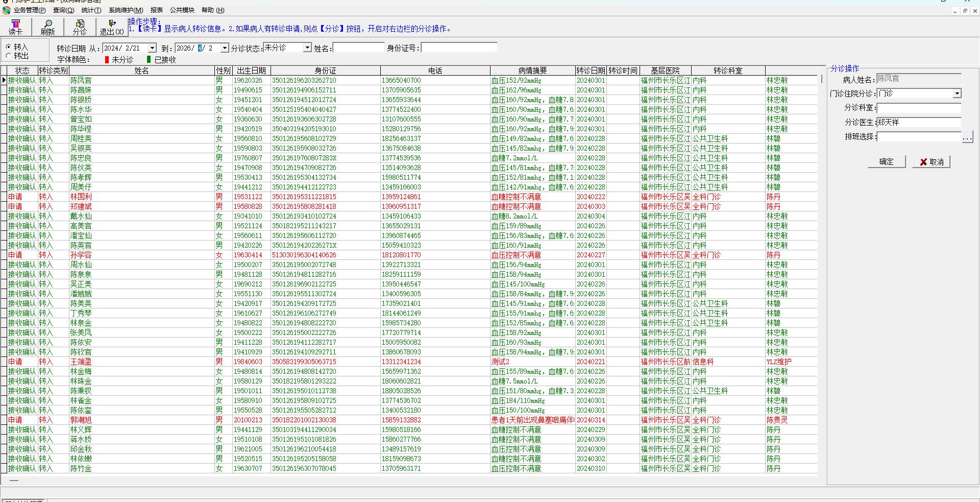Screen dimensions: 980x502
Task: Click the phone number 18120801770
Action: 402,255
